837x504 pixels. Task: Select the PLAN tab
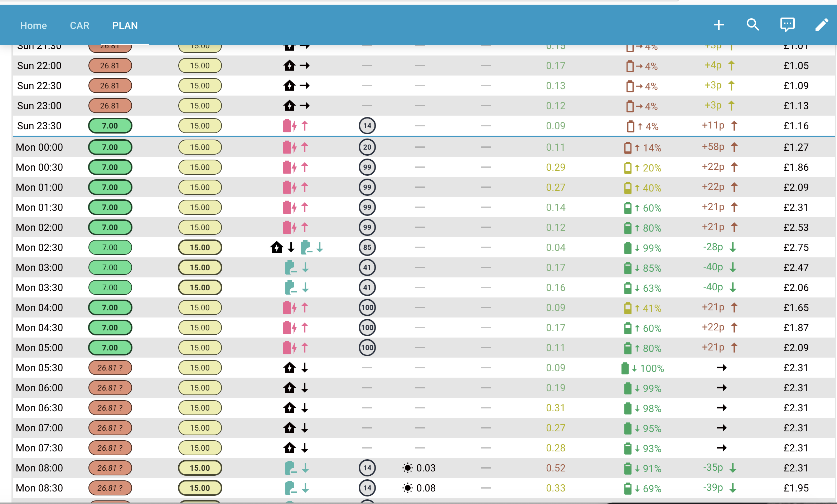click(125, 25)
